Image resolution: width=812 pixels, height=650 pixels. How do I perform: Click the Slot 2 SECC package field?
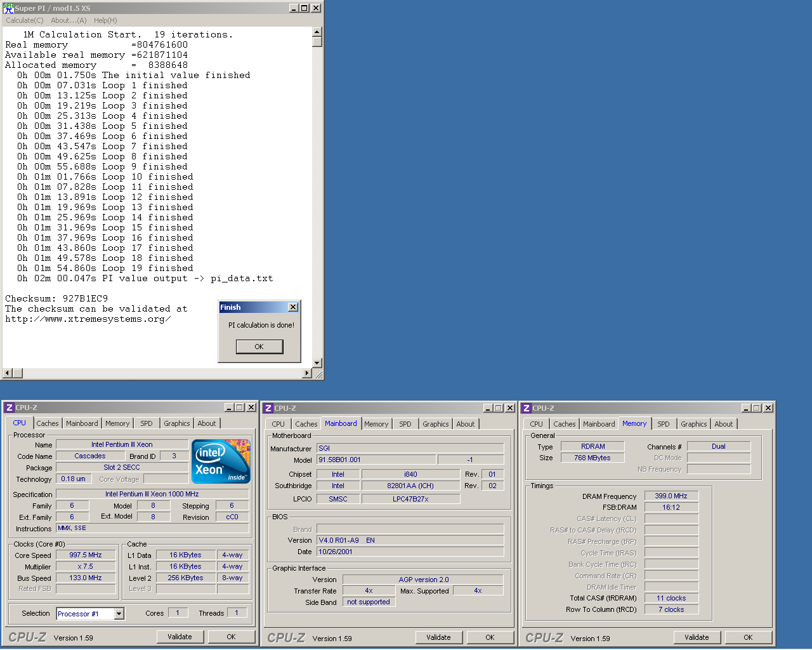tap(122, 467)
